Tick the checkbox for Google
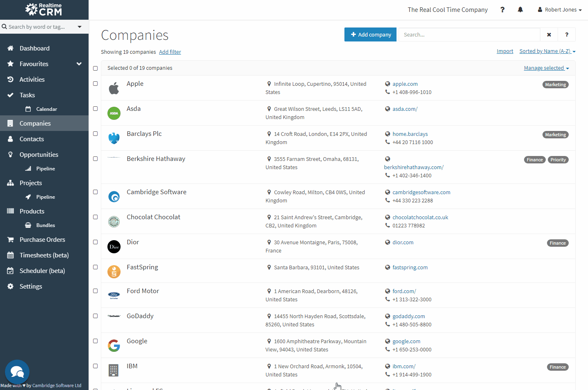588x390 pixels. (x=95, y=341)
